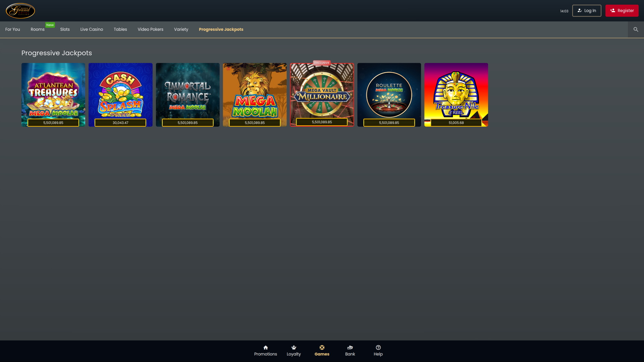Open the Live Casino category
644x362 pixels.
pyautogui.click(x=92, y=29)
